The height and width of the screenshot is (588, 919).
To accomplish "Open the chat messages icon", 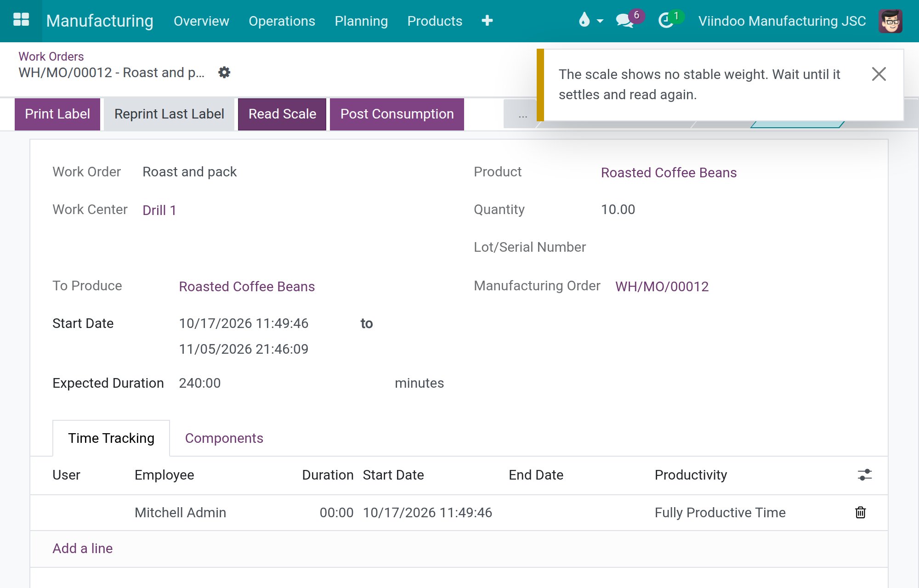I will [624, 21].
